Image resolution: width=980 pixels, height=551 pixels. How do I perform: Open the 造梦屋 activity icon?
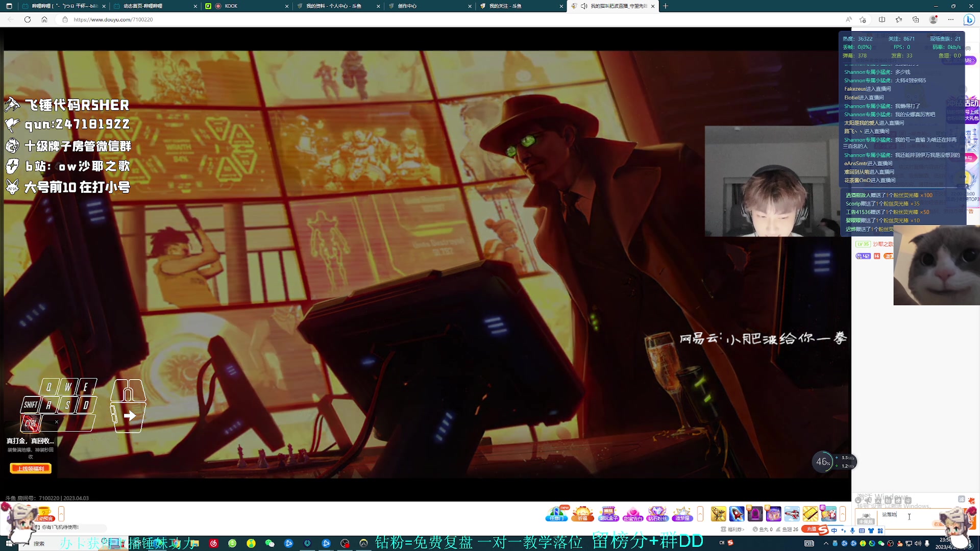click(x=682, y=514)
